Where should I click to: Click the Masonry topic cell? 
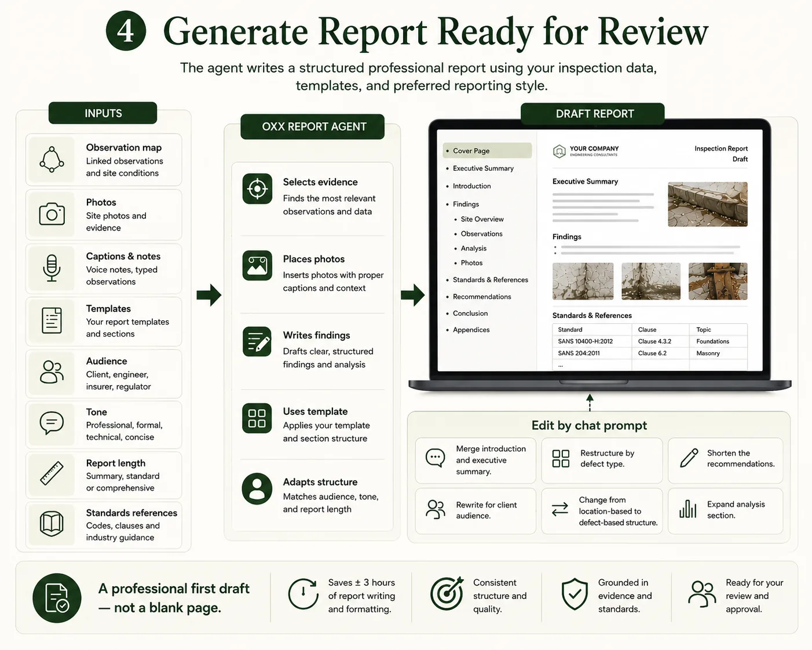click(x=718, y=353)
